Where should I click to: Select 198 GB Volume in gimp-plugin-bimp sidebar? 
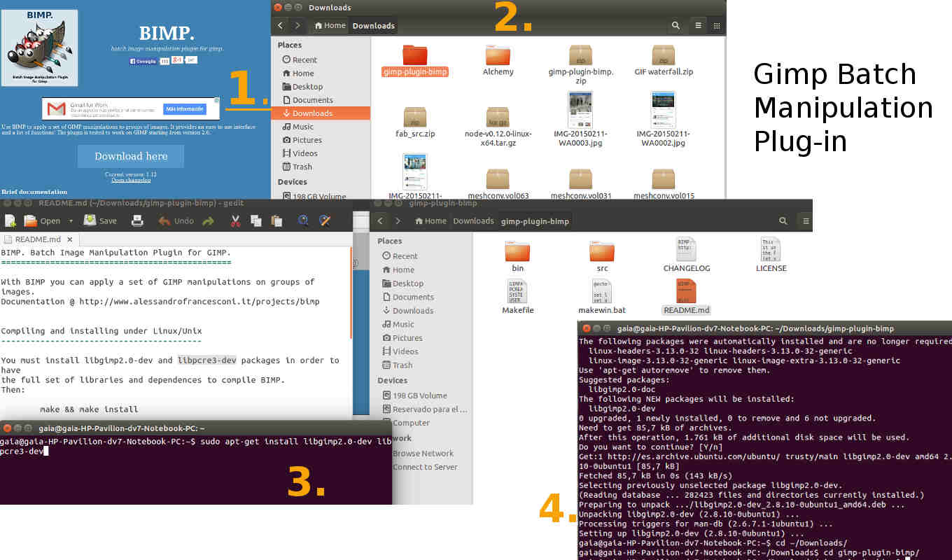click(414, 395)
